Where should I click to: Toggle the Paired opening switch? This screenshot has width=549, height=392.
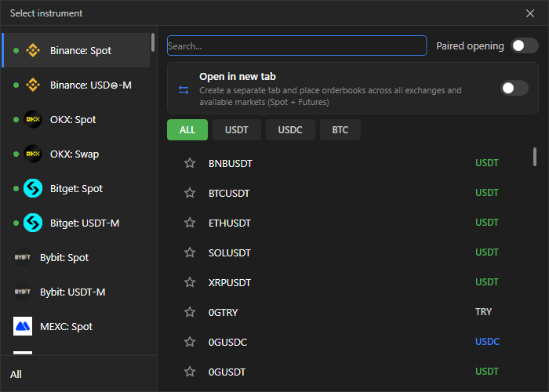524,45
